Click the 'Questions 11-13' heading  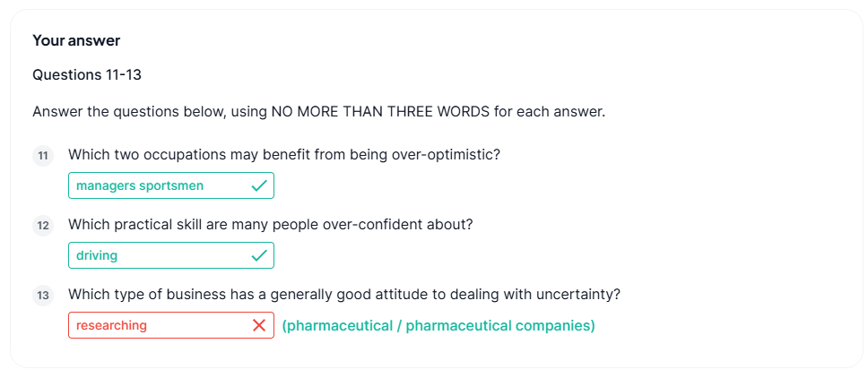(87, 74)
